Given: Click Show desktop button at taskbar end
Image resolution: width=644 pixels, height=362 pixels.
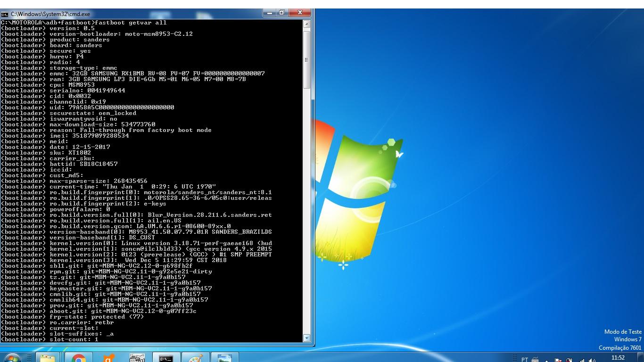Looking at the screenshot, I should coord(641,357).
